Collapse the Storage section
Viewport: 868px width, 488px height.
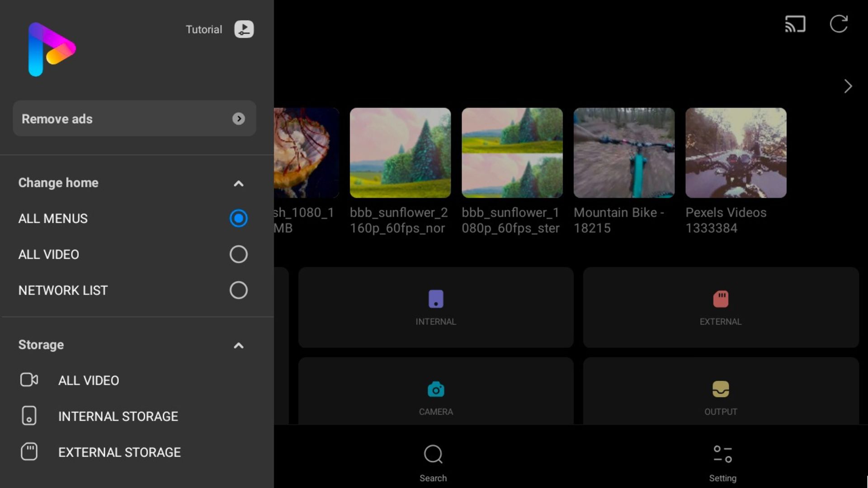[238, 344]
